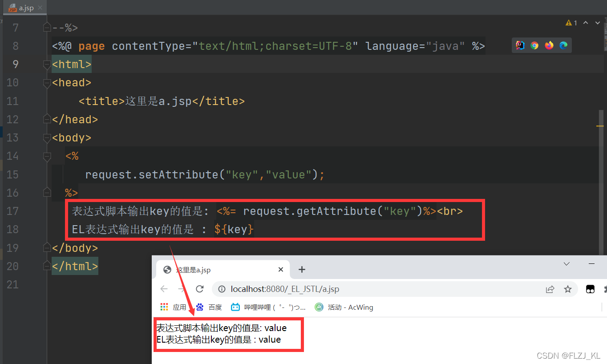This screenshot has height=364, width=607.
Task: Toggle fold marker at line 19
Action: (47, 248)
